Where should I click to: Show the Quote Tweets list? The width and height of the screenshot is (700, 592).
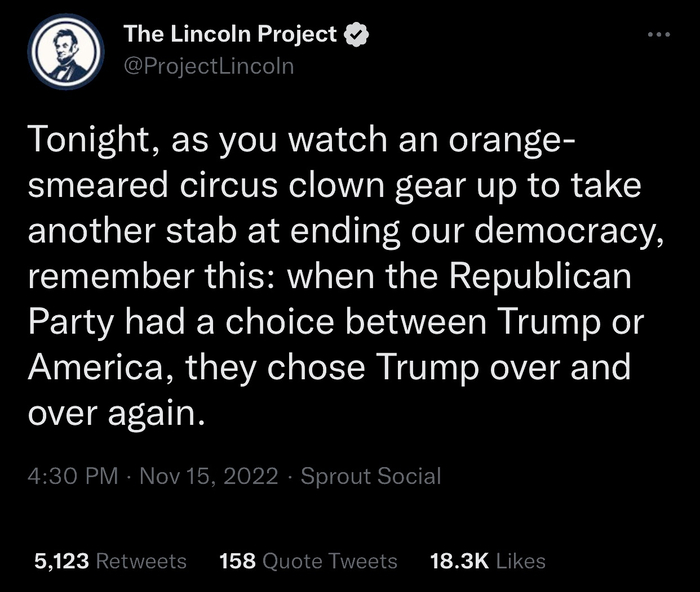click(x=329, y=561)
